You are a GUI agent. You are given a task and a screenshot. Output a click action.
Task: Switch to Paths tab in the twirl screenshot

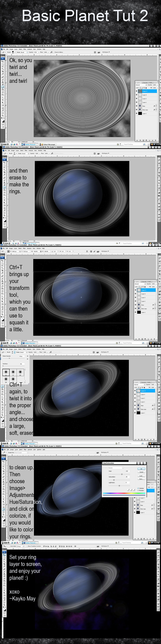[x=151, y=83]
